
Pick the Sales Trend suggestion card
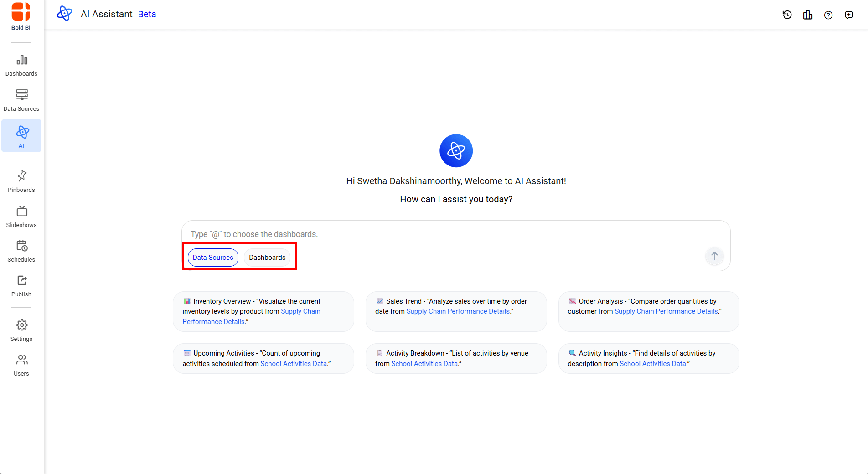(456, 311)
